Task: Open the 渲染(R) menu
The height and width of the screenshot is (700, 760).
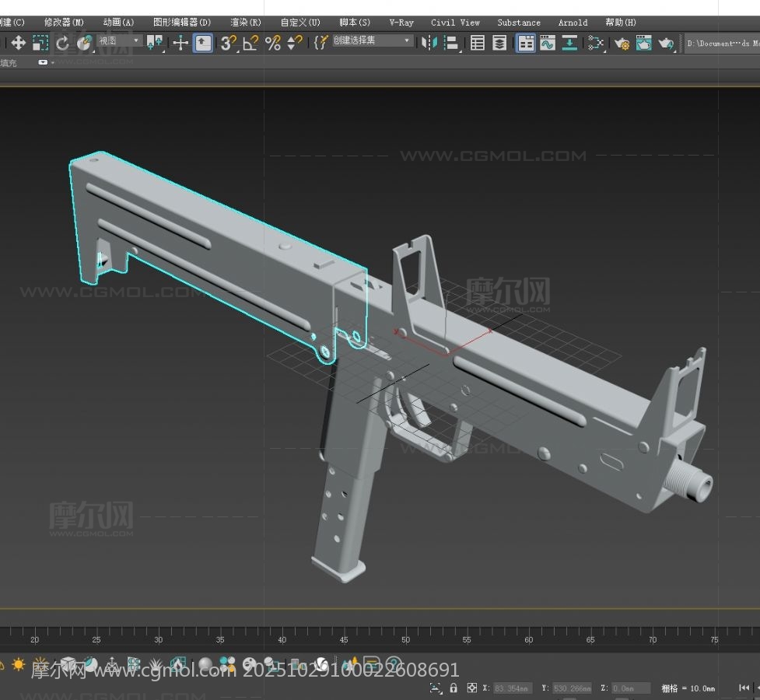Action: pyautogui.click(x=245, y=23)
